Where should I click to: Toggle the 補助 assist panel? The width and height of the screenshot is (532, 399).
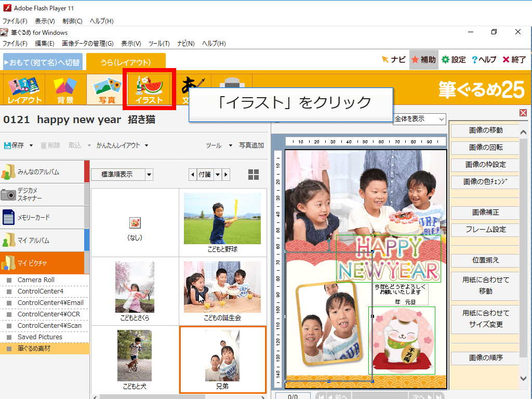click(x=423, y=60)
